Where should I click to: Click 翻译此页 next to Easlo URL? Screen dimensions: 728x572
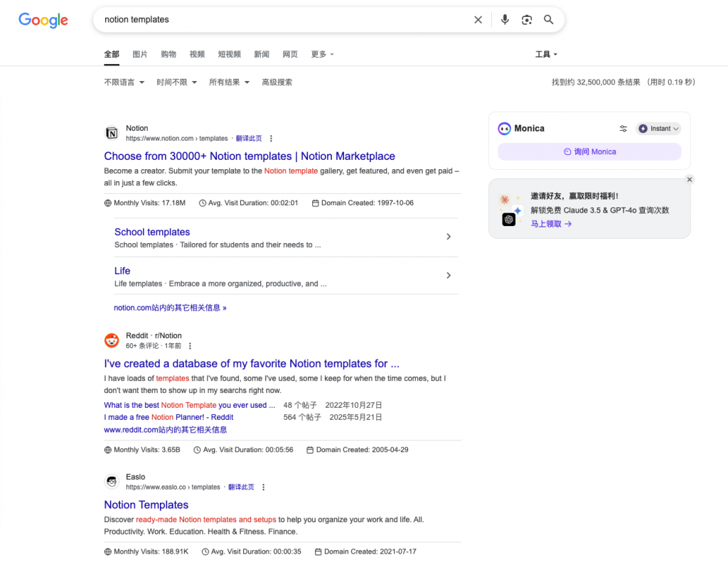(241, 487)
